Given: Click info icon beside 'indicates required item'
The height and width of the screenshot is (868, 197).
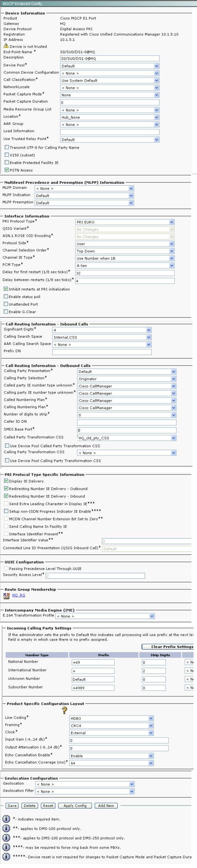Looking at the screenshot, I should point(6,819).
